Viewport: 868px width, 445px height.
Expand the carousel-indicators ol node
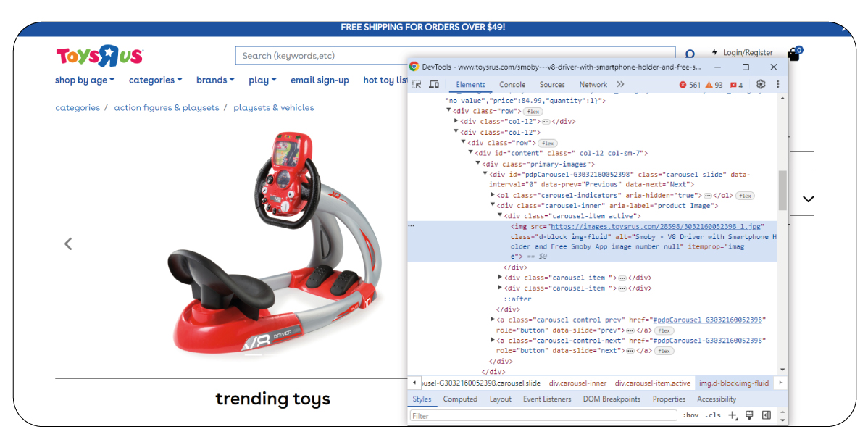pos(493,196)
